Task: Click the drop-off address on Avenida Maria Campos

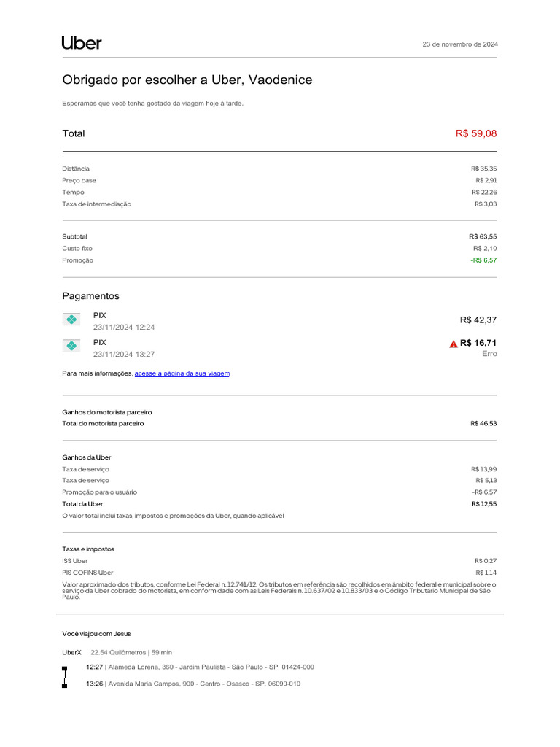Action: coord(203,684)
